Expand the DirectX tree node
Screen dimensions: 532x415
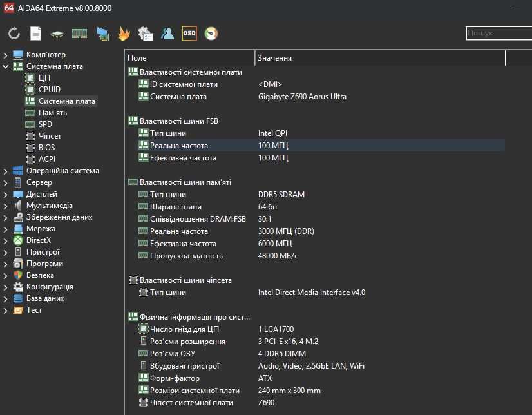[5, 240]
